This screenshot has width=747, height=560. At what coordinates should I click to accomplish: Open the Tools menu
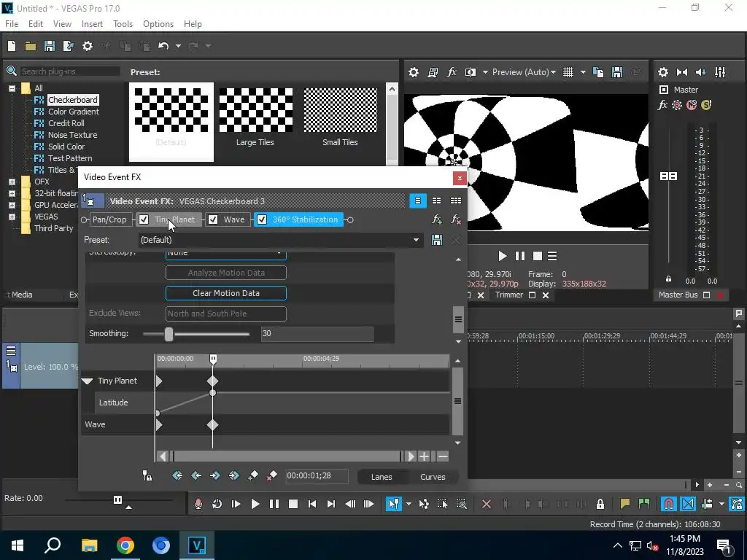point(123,24)
